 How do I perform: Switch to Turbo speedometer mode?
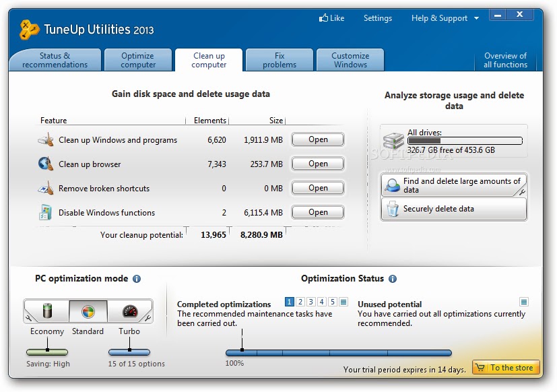pyautogui.click(x=129, y=311)
